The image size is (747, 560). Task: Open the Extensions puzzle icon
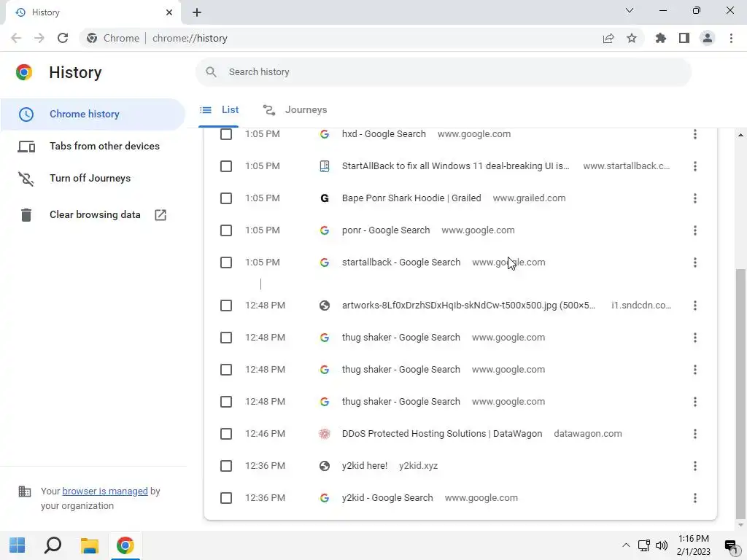(x=661, y=38)
